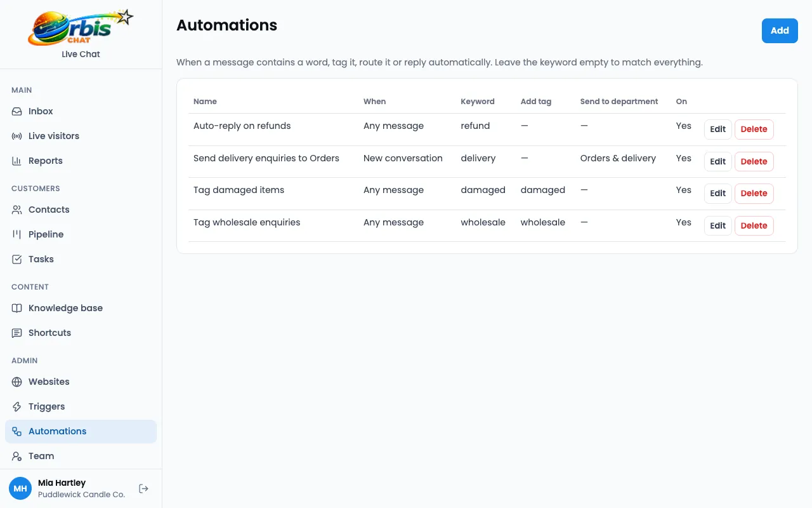Open the Shortcuts page
The width and height of the screenshot is (812, 508).
click(81, 333)
